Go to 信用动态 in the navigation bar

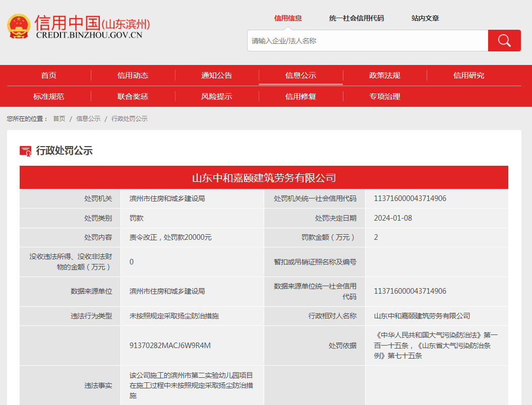(133, 75)
